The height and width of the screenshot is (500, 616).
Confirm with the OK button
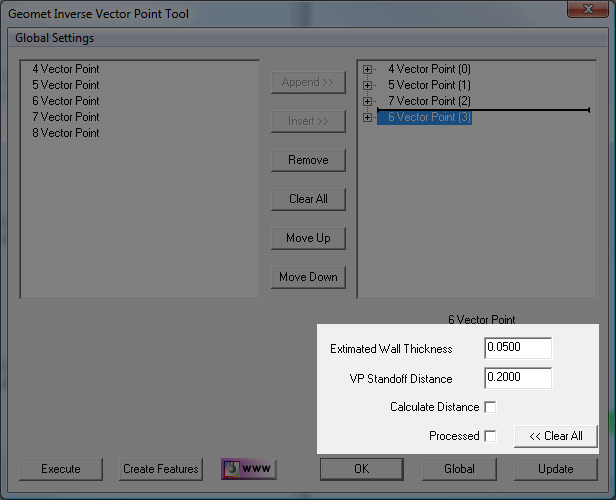coord(361,469)
